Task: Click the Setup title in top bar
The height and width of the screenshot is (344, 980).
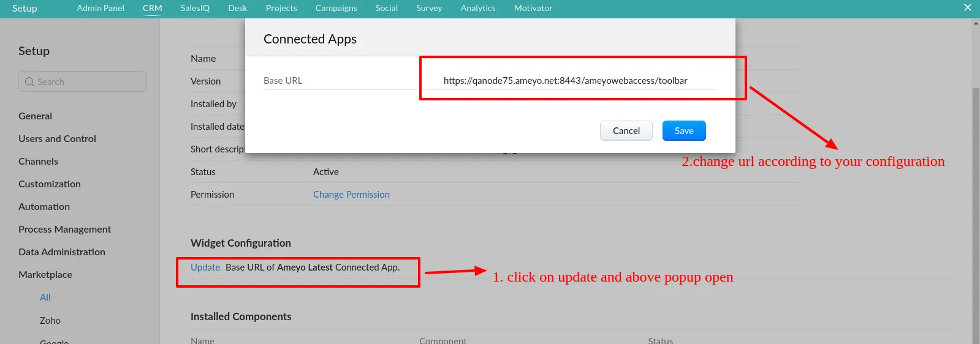Action: 25,8
